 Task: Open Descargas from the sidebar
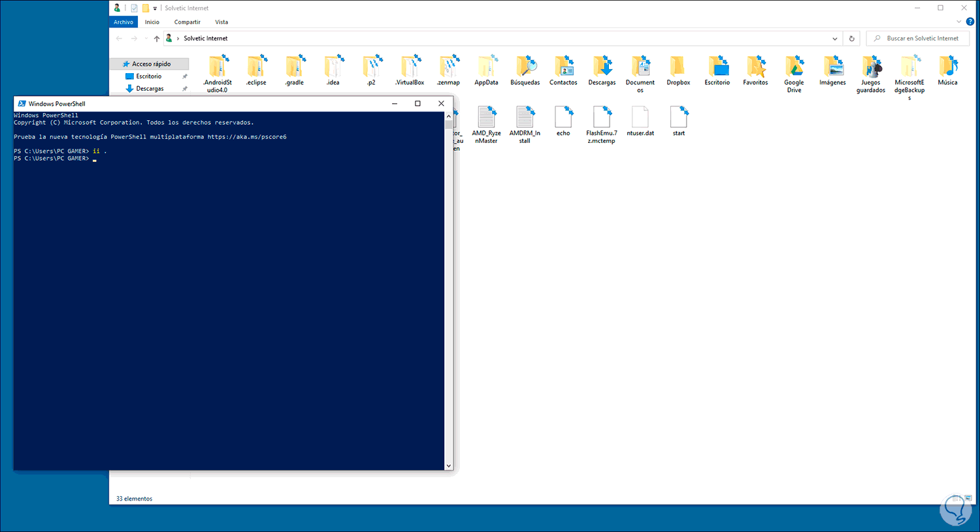point(152,88)
